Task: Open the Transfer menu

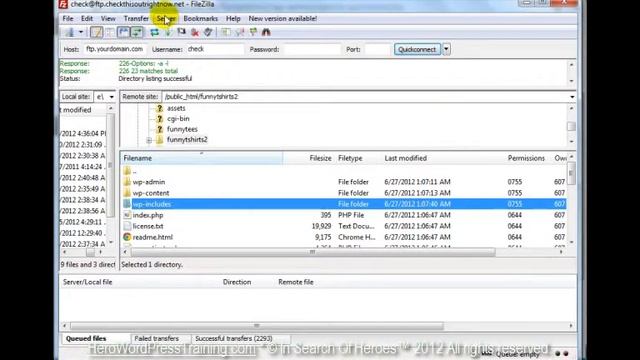Action: pos(136,19)
